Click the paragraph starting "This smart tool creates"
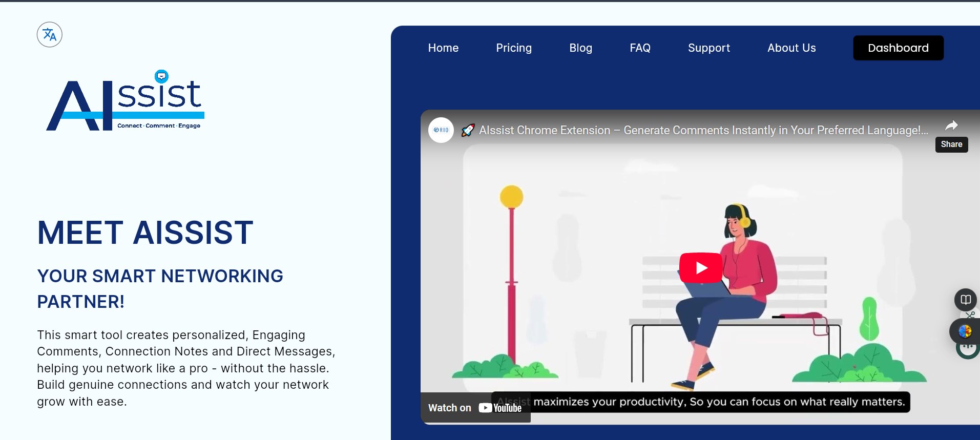The height and width of the screenshot is (440, 980). 186,368
